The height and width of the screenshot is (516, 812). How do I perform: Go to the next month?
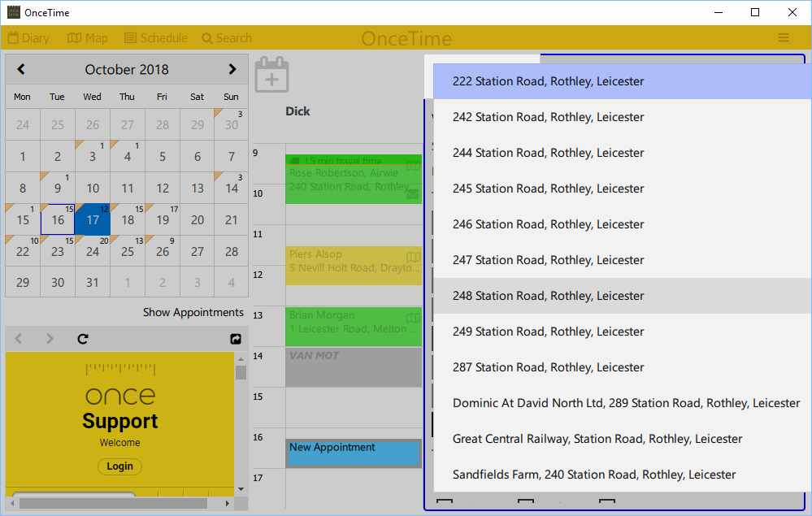tap(232, 69)
